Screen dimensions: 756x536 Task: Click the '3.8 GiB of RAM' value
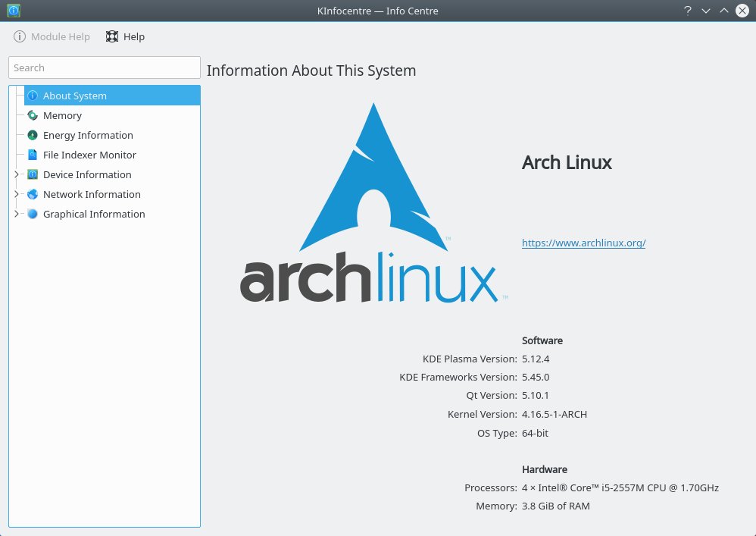tap(556, 506)
